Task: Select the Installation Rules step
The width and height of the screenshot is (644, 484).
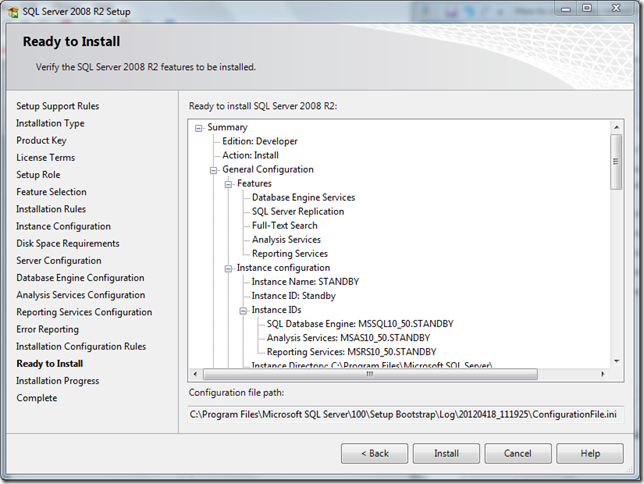Action: pyautogui.click(x=51, y=209)
